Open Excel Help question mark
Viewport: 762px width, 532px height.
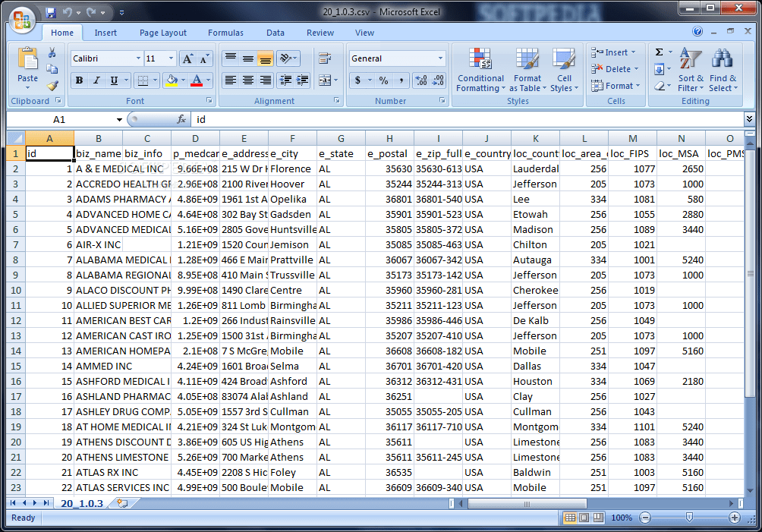pyautogui.click(x=697, y=32)
